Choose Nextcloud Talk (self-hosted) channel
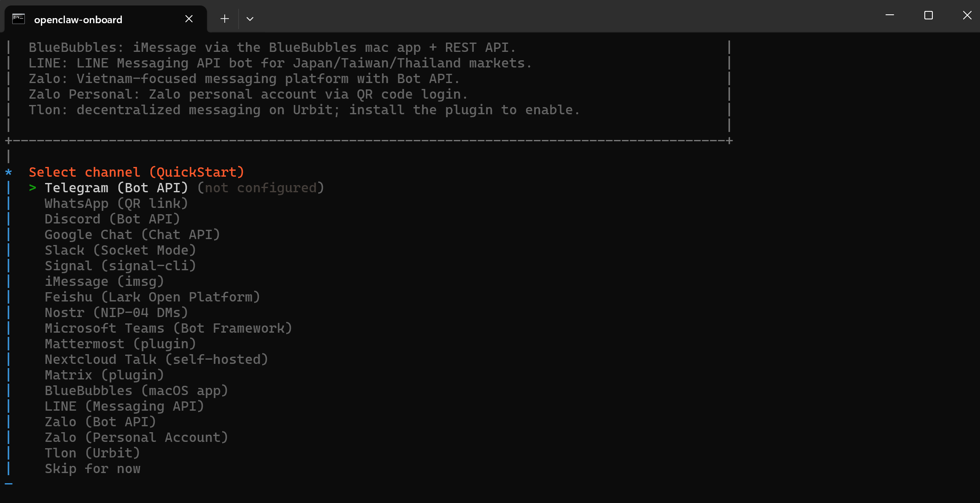 coord(156,360)
